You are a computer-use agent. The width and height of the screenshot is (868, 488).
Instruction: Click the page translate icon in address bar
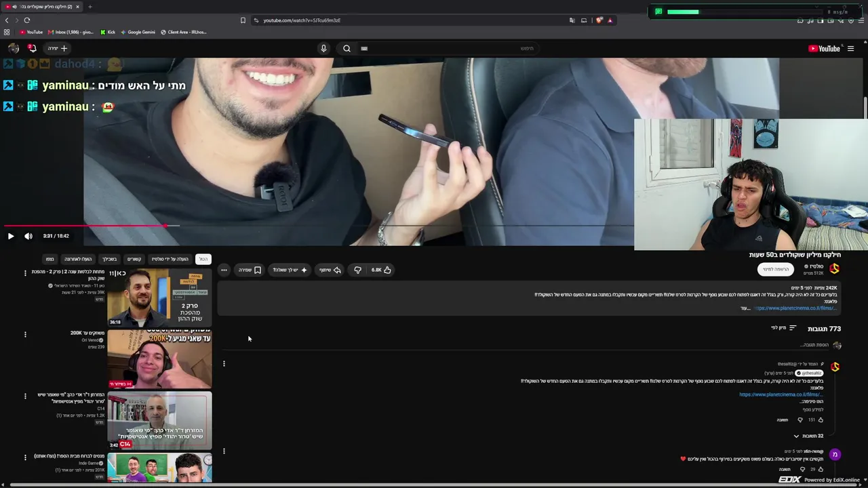coord(572,20)
